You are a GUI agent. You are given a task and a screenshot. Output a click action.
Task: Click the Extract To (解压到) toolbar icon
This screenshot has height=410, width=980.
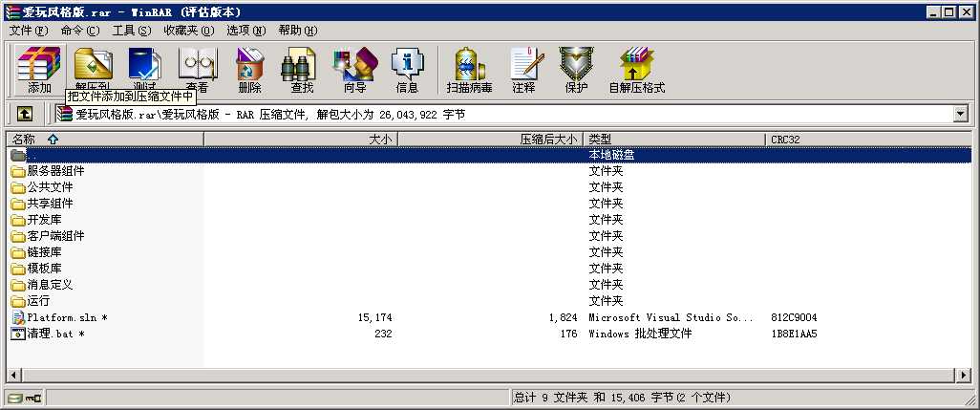93,64
